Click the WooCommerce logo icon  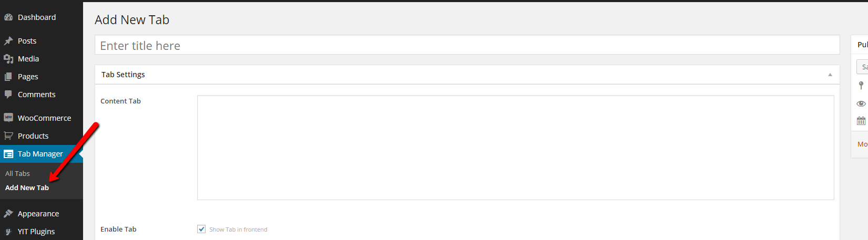[x=8, y=118]
